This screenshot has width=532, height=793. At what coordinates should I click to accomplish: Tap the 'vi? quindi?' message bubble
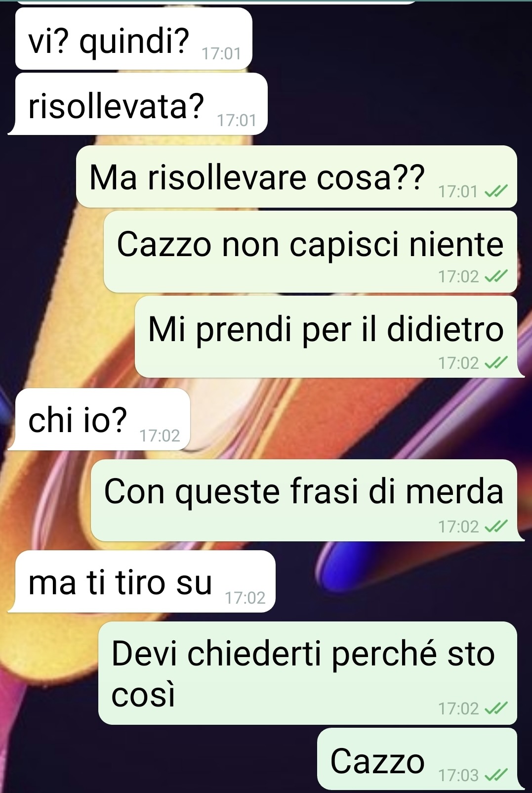133,39
